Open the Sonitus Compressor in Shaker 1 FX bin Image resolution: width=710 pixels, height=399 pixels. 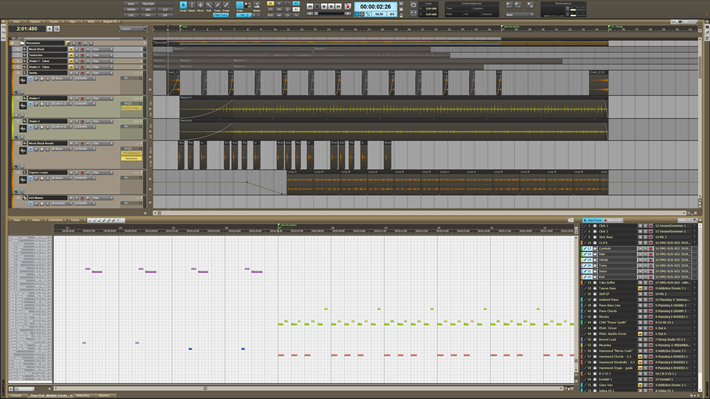click(131, 108)
